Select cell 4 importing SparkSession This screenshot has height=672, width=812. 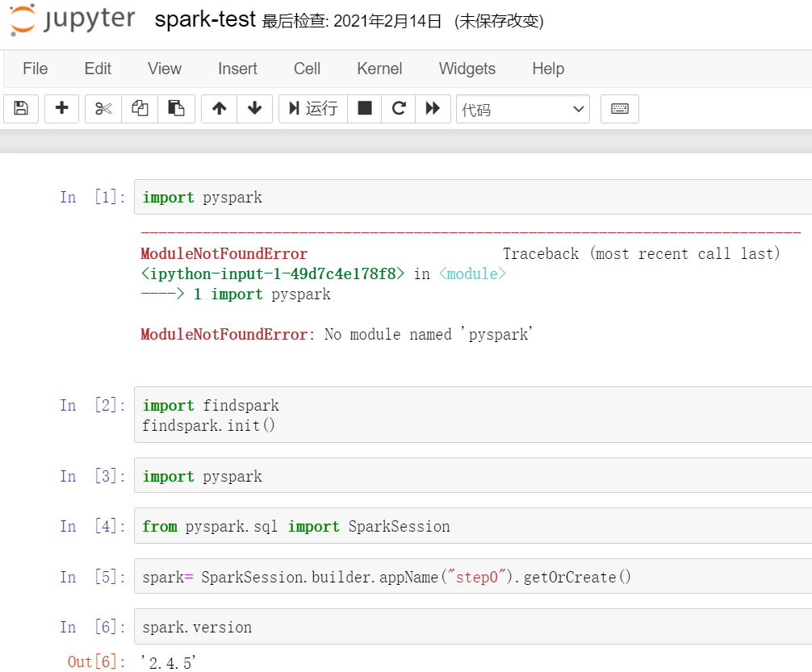(473, 525)
